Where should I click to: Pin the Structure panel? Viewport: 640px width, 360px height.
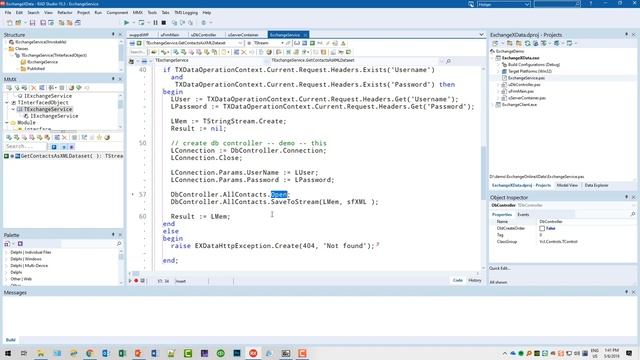(113, 35)
